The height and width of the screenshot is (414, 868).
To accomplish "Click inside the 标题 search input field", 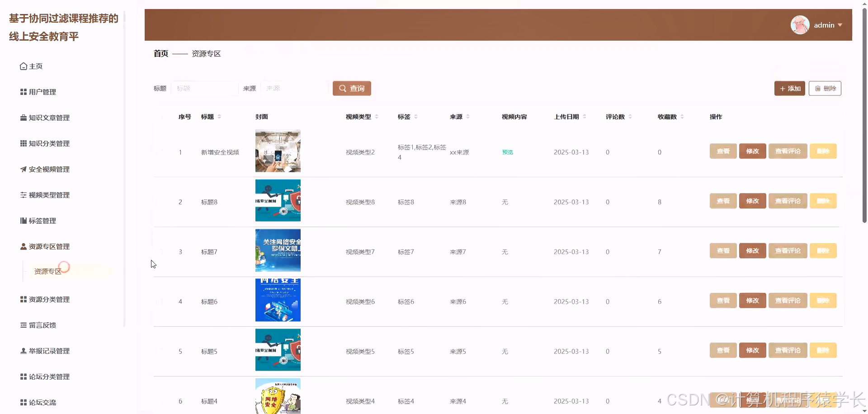I will (x=204, y=88).
